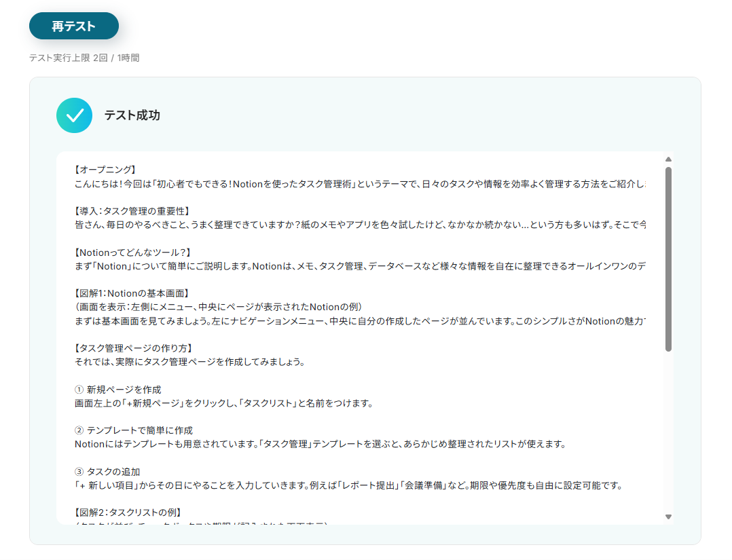
Task: Click the line それでは、実際にタスク管理ページを作成
Action: pyautogui.click(x=189, y=362)
